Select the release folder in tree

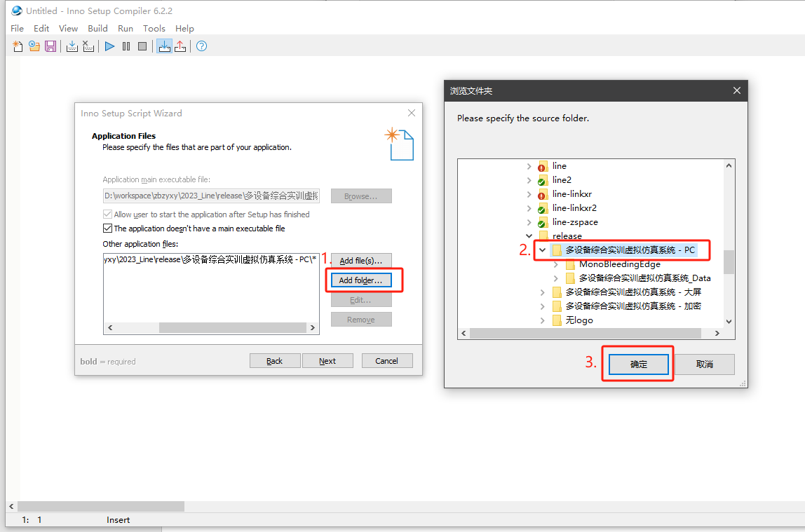tap(567, 236)
